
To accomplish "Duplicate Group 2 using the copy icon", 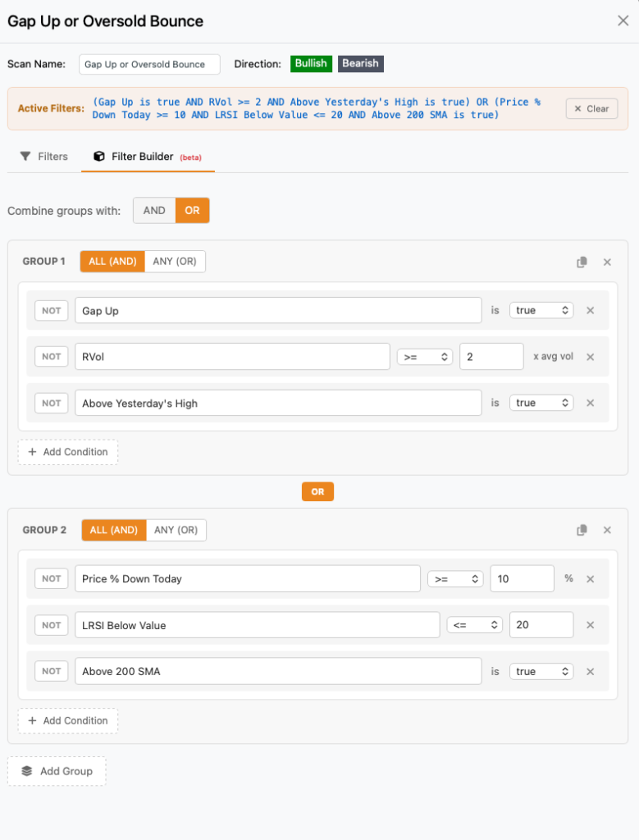I will [582, 531].
